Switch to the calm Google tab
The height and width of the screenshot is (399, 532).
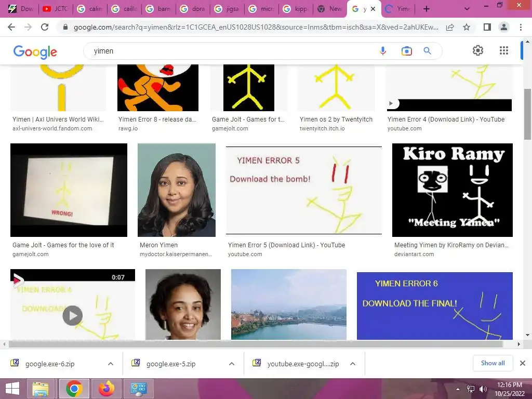pyautogui.click(x=89, y=9)
